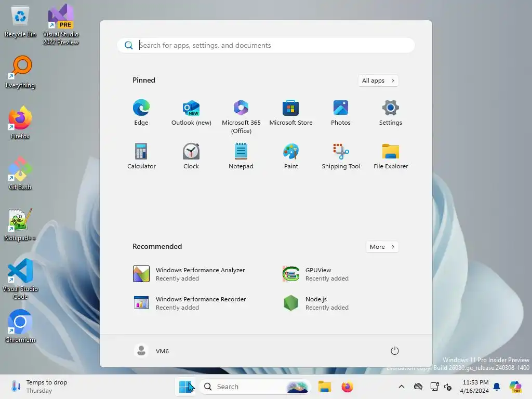
Task: Launch Notepad from pinned apps
Action: (x=241, y=156)
